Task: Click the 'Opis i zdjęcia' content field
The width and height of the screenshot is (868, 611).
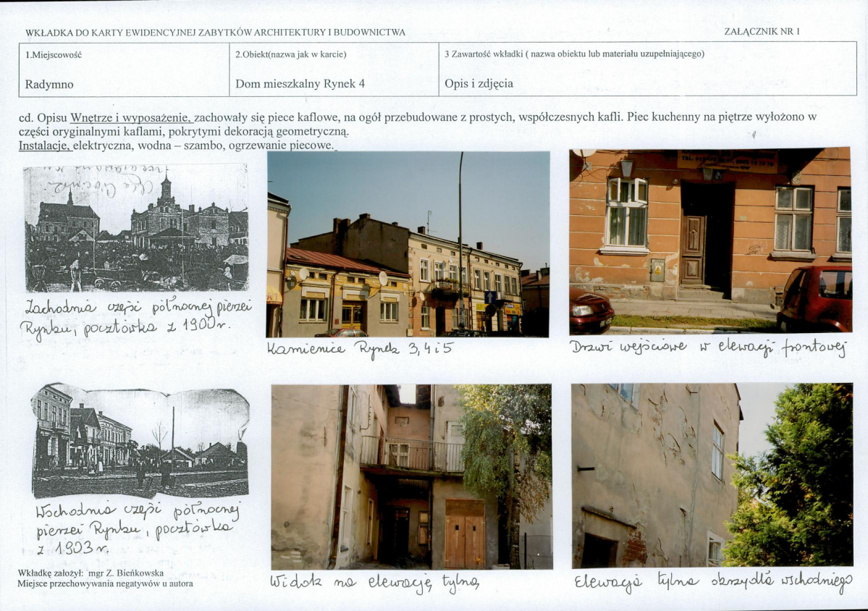Action: 648,69
